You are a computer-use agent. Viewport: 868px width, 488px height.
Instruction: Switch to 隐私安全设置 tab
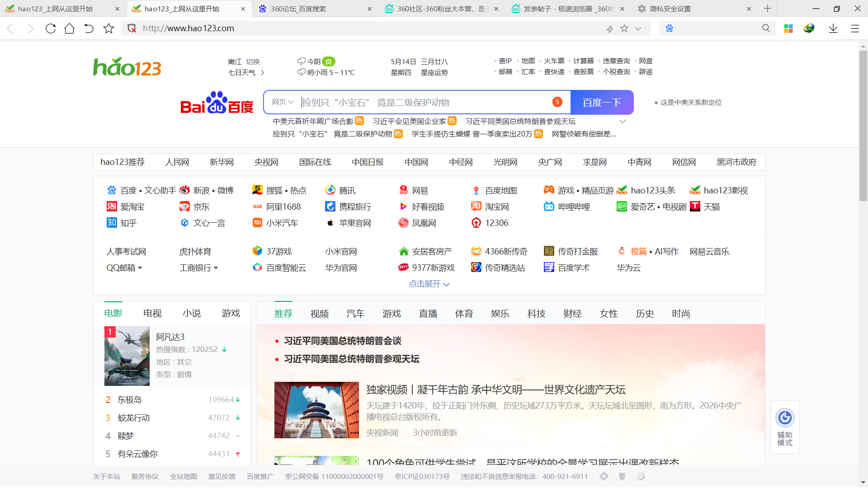pyautogui.click(x=694, y=9)
